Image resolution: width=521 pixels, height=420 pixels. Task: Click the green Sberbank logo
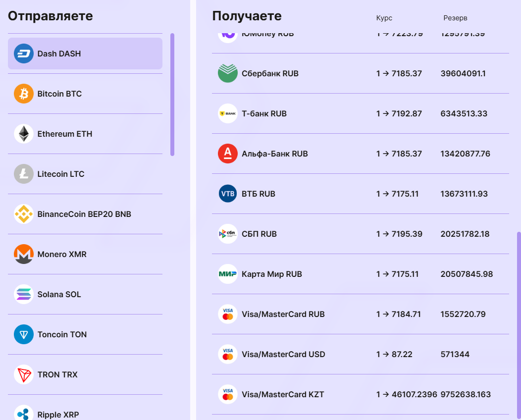click(x=228, y=73)
